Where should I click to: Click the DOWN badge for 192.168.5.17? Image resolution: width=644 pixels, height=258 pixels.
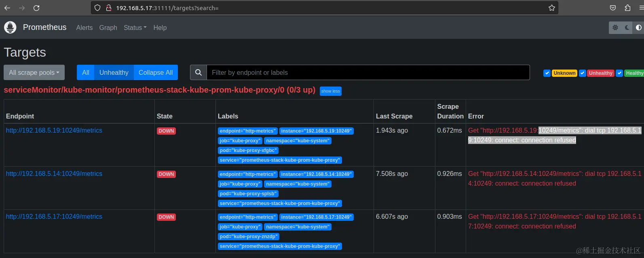click(166, 217)
